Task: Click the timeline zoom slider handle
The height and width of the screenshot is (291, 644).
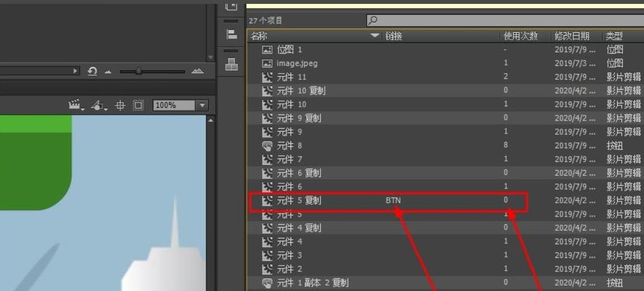Action: (x=138, y=71)
